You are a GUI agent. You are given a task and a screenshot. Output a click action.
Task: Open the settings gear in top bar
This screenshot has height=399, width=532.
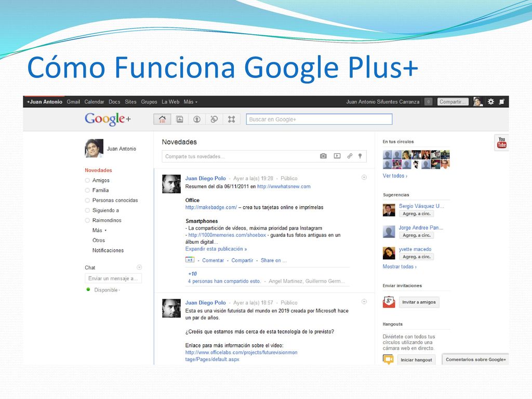pos(490,101)
